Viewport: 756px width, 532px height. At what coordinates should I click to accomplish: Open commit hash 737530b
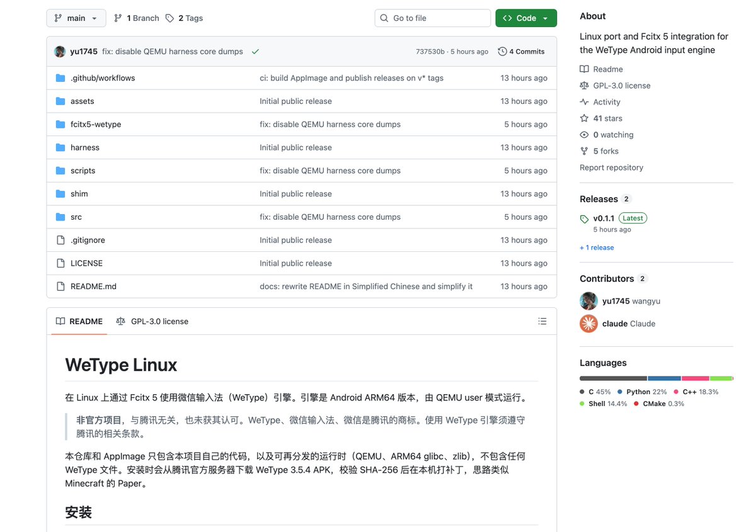[x=430, y=52]
